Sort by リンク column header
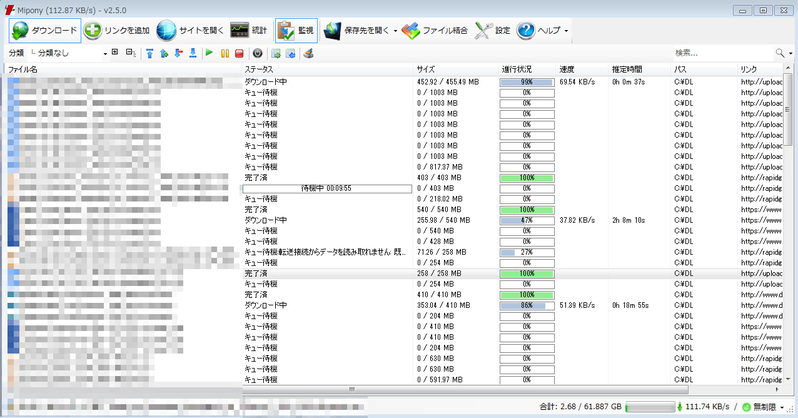 (x=760, y=69)
